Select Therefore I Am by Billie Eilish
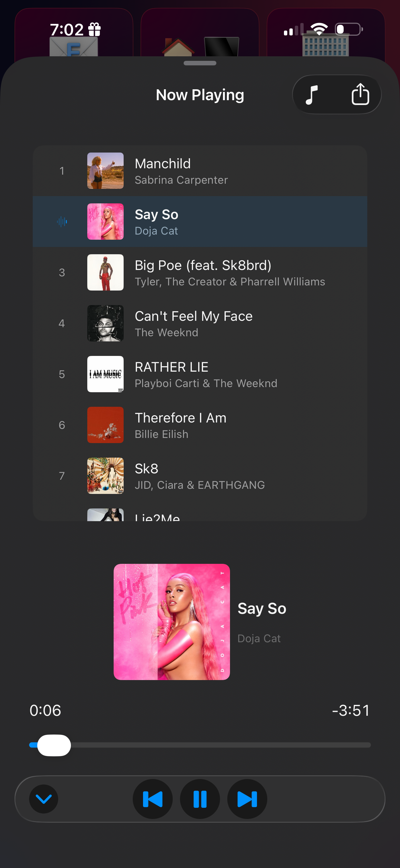400x868 pixels. coord(200,425)
